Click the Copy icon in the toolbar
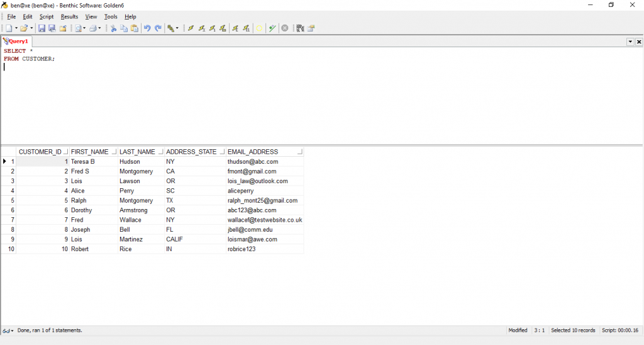The image size is (644, 345). coord(124,28)
